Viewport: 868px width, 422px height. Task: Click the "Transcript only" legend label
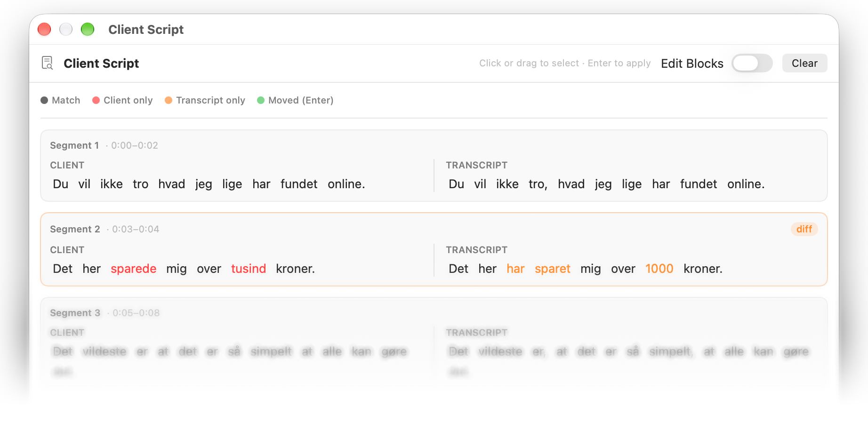tap(211, 100)
